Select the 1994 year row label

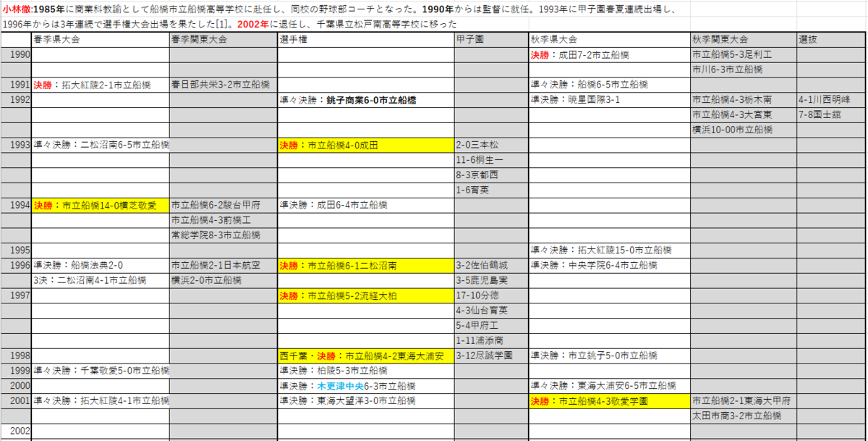click(x=16, y=206)
